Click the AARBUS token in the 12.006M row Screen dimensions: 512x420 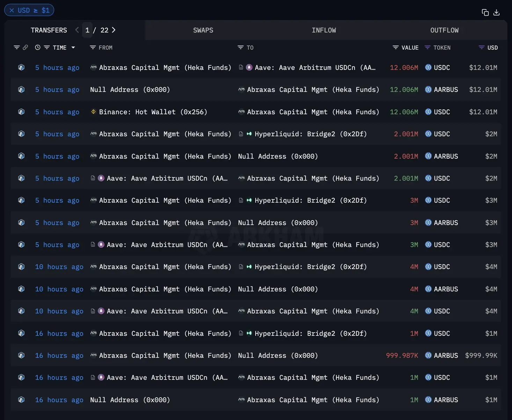[x=446, y=89]
